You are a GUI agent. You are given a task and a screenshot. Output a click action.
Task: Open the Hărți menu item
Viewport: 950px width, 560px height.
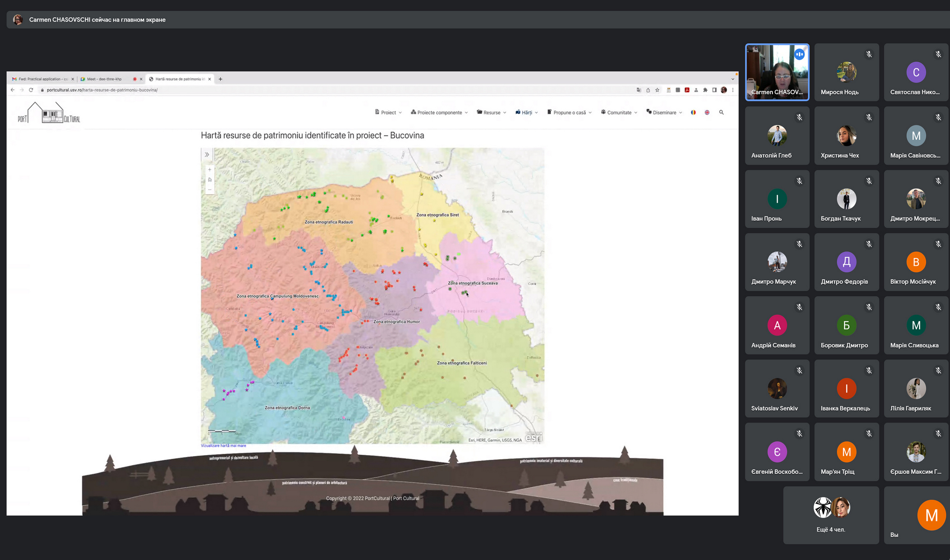(x=526, y=113)
